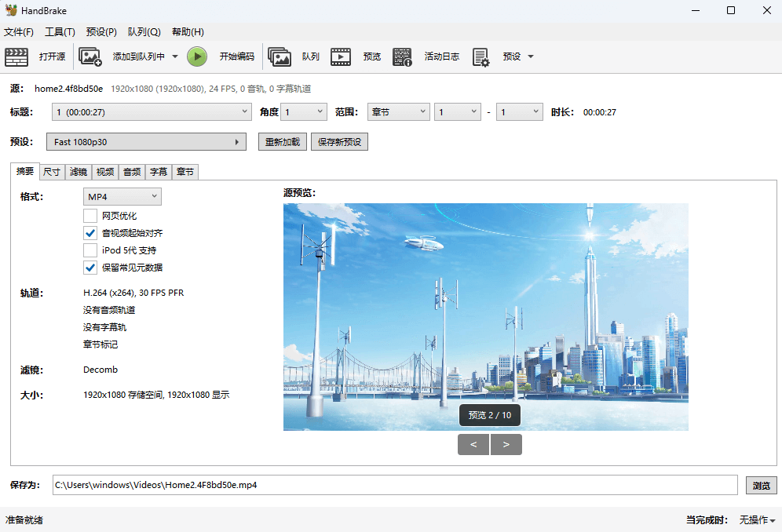The width and height of the screenshot is (782, 532).
Task: Switch to the 视频 tab
Action: pyautogui.click(x=105, y=172)
